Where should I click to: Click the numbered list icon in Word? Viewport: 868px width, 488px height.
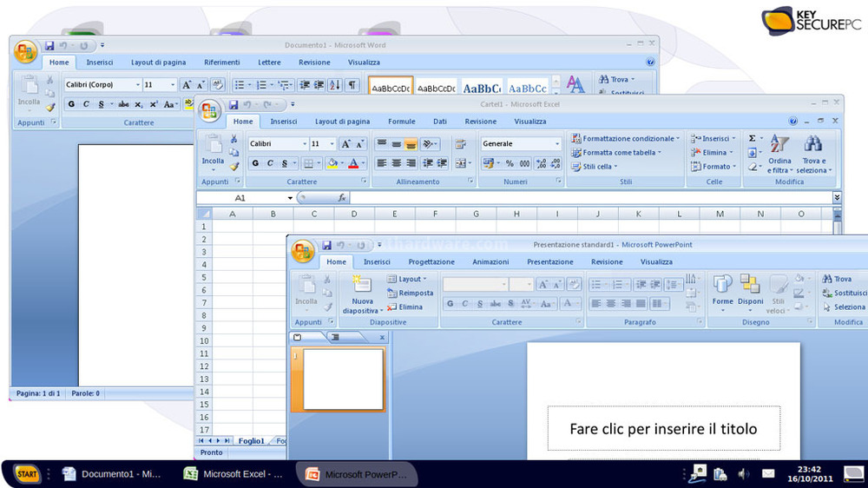pyautogui.click(x=261, y=85)
